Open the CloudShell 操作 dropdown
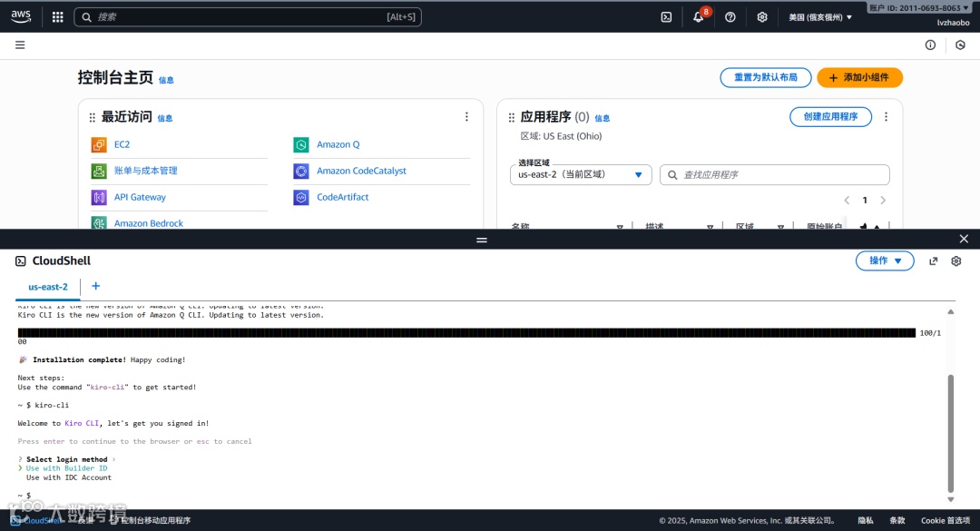 (x=885, y=261)
